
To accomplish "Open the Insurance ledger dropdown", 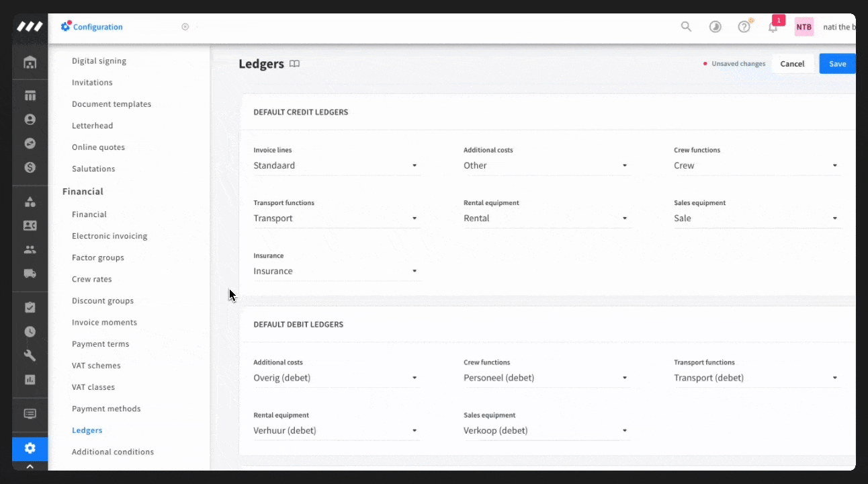I will click(337, 272).
